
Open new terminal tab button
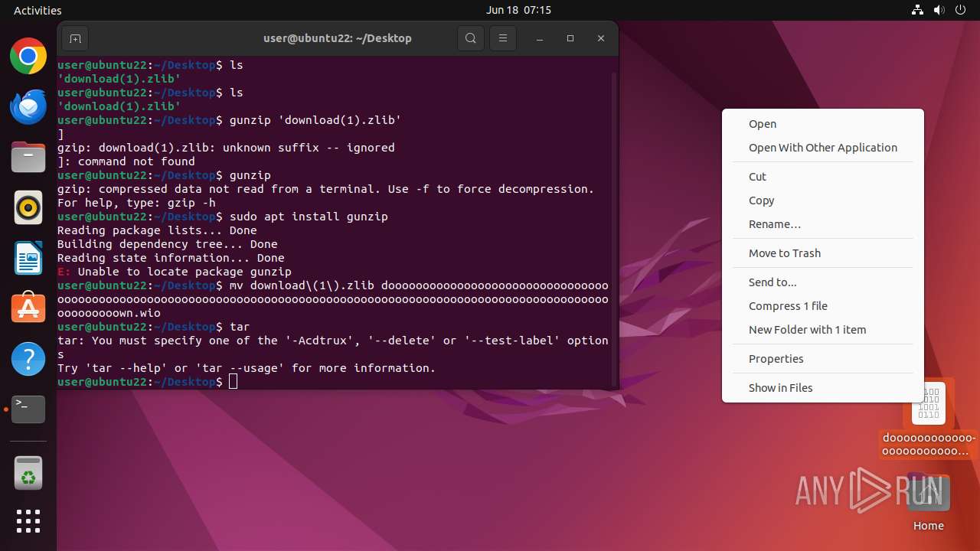75,38
